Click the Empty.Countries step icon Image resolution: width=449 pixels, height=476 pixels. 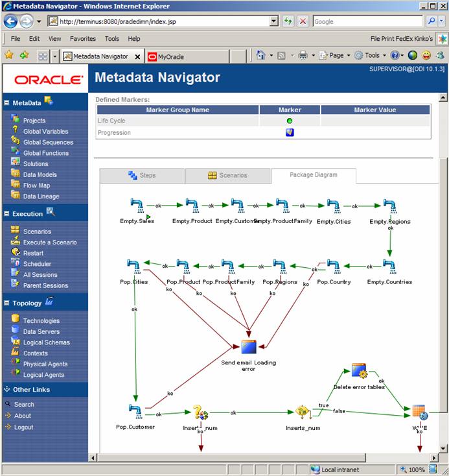[389, 267]
